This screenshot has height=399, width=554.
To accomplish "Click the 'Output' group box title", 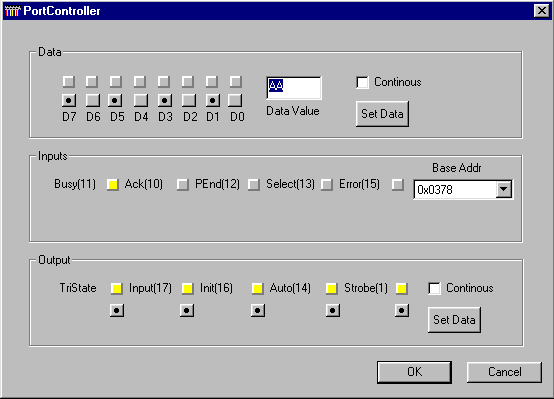I will click(54, 260).
